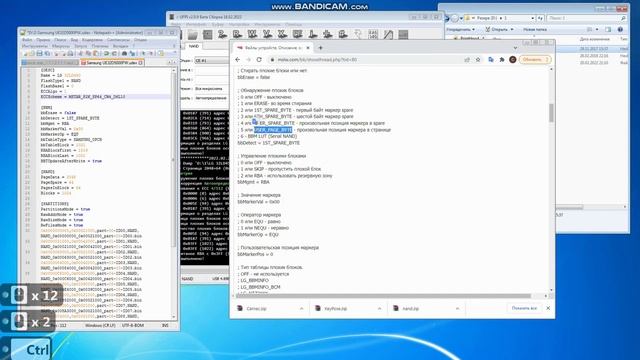Open Плагины menu in Notepad++
Image resolution: width=640 pixels, height=360 pixels.
[x=100, y=46]
